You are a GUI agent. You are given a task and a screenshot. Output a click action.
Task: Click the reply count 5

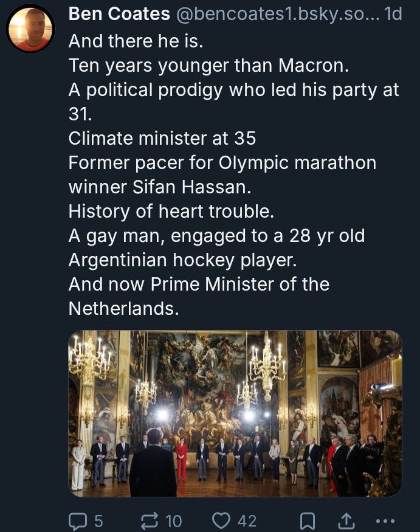point(98,520)
